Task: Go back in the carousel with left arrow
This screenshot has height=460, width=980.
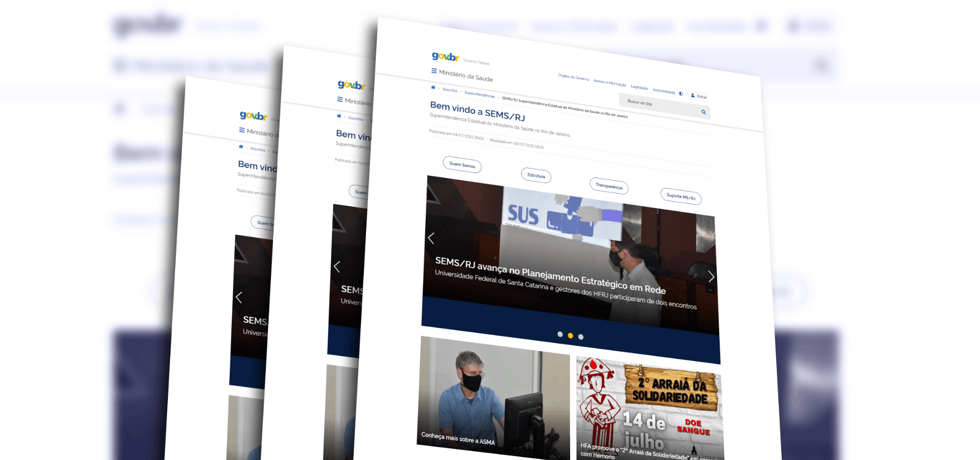Action: click(431, 237)
